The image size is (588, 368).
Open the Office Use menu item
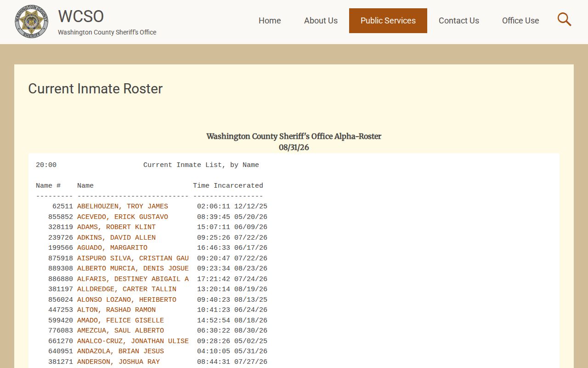[x=520, y=21]
